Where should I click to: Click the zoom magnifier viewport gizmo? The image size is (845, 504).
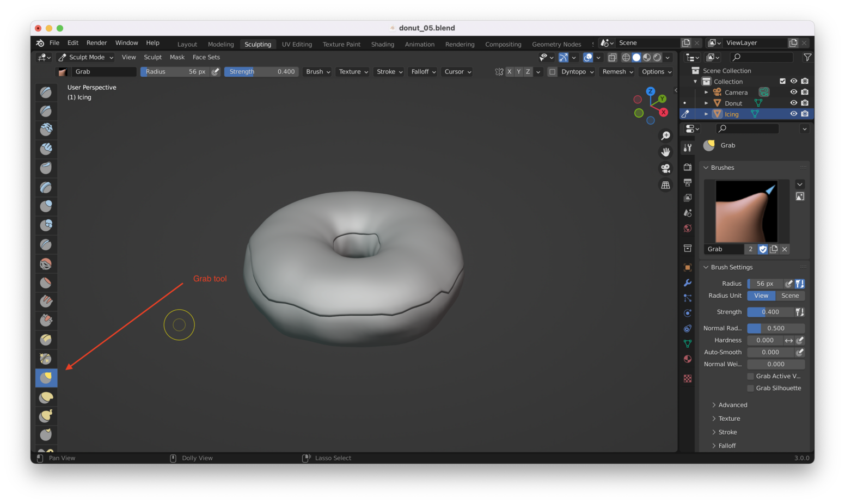point(665,136)
